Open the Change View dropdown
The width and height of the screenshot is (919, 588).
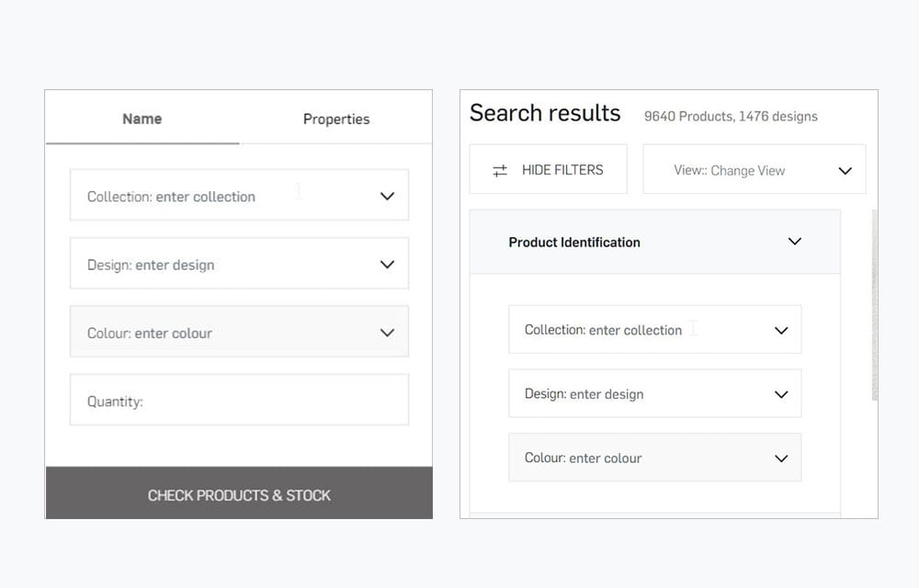pos(754,170)
